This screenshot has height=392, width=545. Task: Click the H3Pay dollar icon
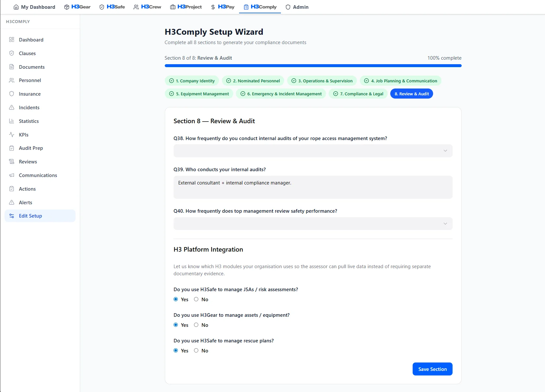click(213, 7)
